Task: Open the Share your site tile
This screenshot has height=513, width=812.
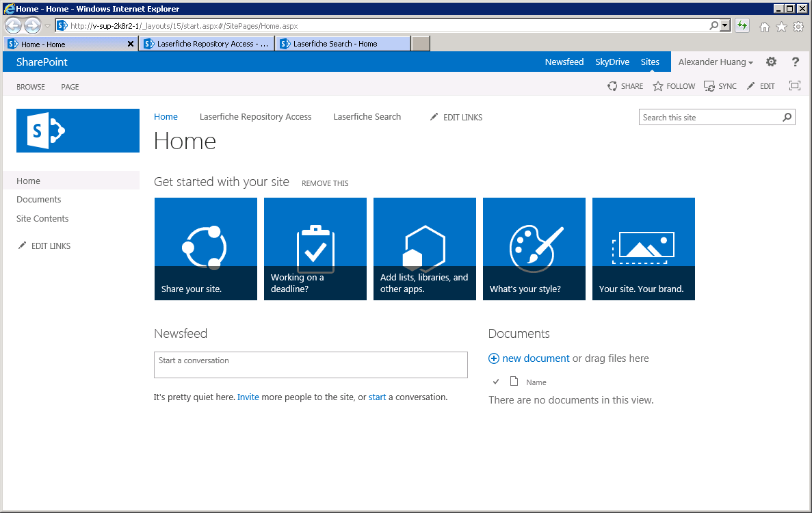Action: pos(206,249)
